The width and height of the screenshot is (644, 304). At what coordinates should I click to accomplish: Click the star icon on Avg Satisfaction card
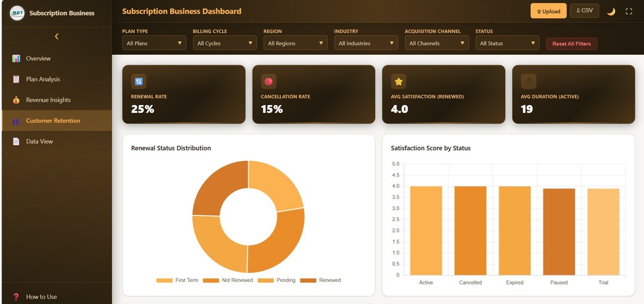tap(398, 81)
